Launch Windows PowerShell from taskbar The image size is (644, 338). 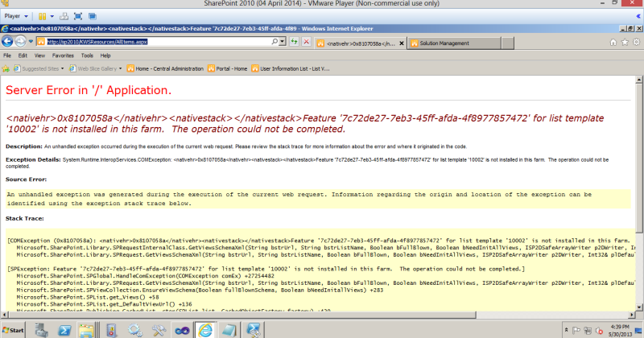tap(64, 330)
